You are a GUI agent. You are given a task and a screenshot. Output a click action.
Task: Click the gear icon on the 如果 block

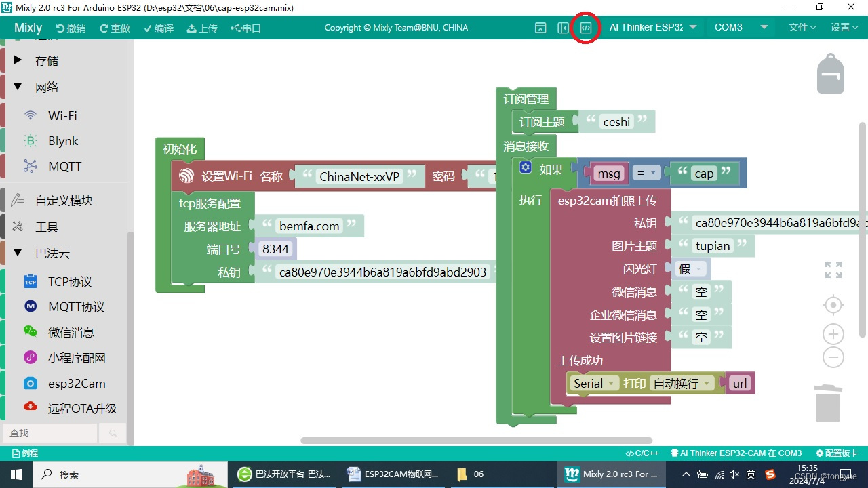click(525, 167)
